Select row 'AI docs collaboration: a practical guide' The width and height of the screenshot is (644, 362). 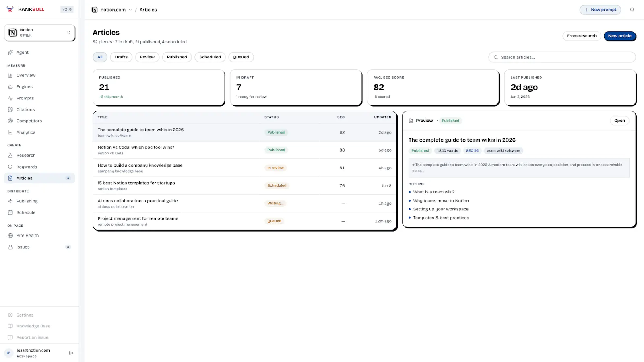pos(245,203)
